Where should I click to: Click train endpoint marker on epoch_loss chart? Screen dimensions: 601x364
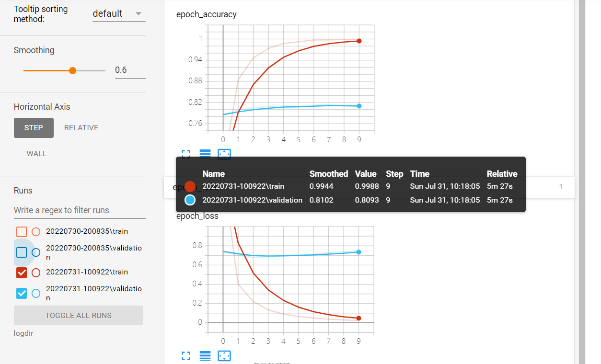click(359, 318)
